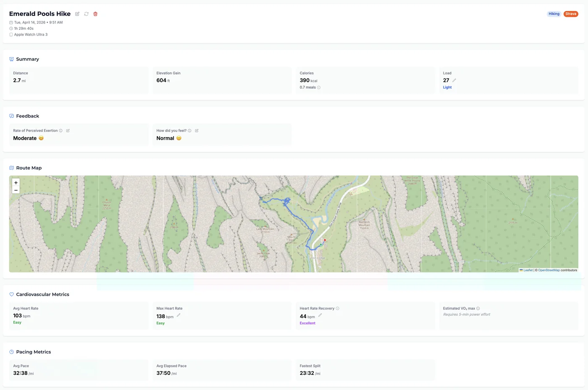The width and height of the screenshot is (588, 390).
Task: Click the Summary section icon
Action: (11, 59)
